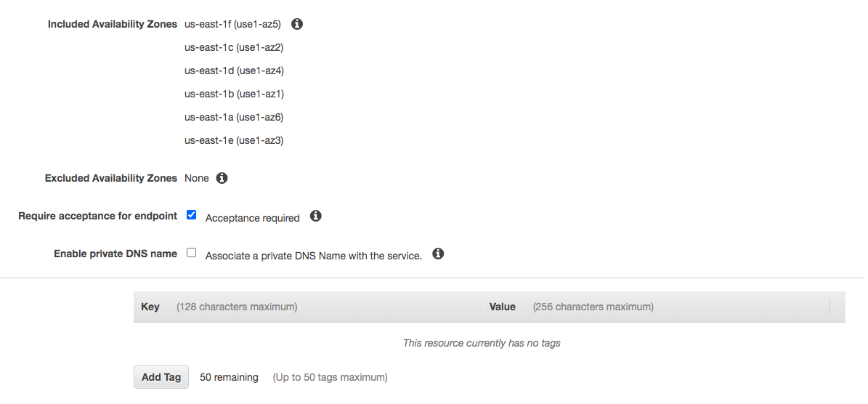Open info icon beside Acceptance required
The width and height of the screenshot is (868, 404).
pos(315,217)
